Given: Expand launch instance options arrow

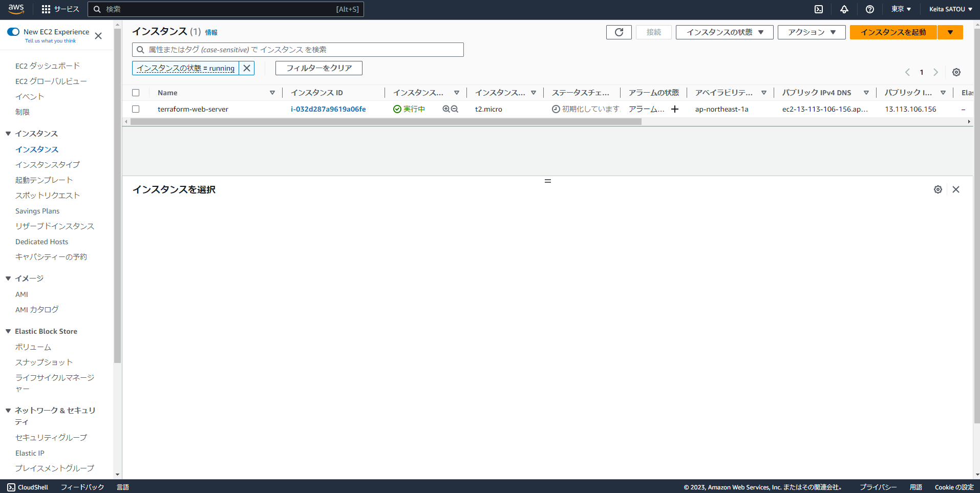Looking at the screenshot, I should [950, 32].
